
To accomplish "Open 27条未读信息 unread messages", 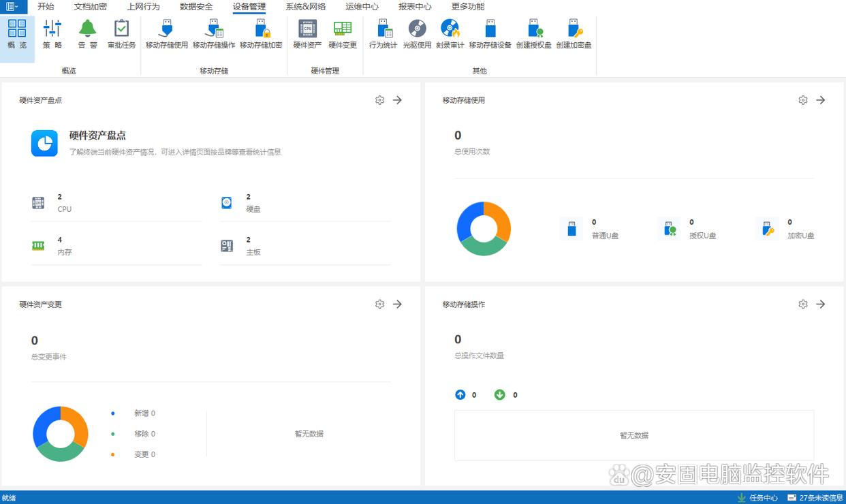I will point(815,498).
